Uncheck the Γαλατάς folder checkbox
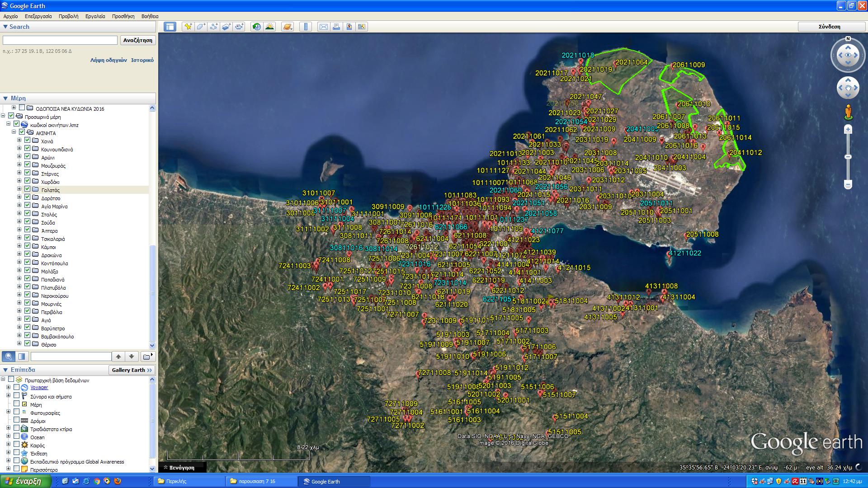The height and width of the screenshot is (488, 868). 28,189
